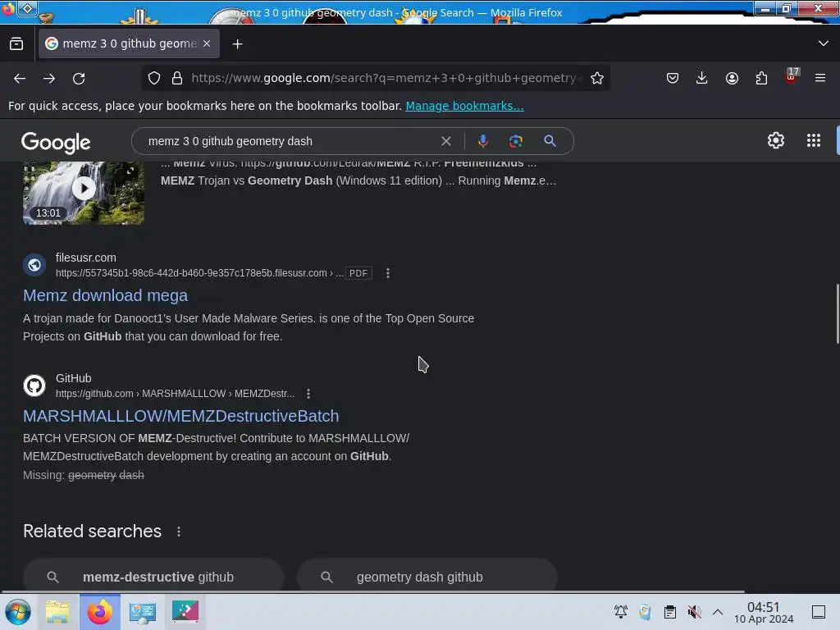Open the Google apps grid

(x=813, y=140)
